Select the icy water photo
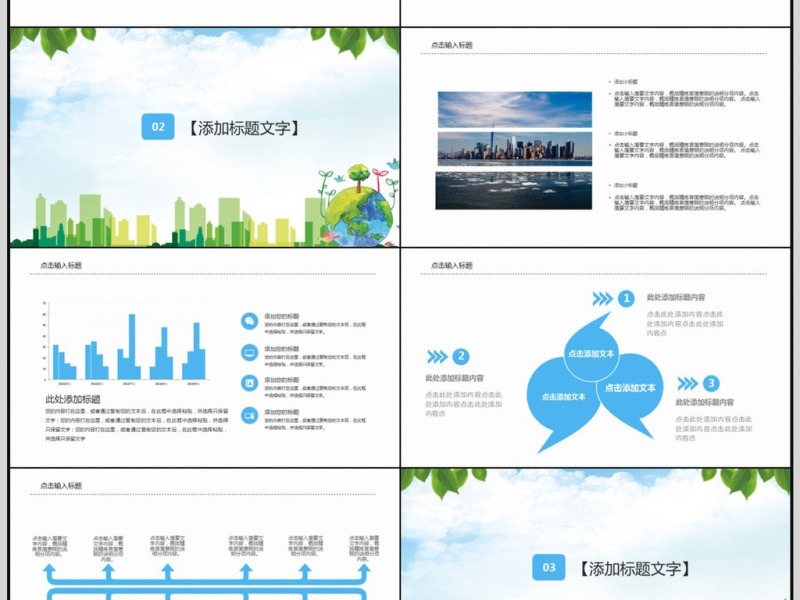 point(513,190)
